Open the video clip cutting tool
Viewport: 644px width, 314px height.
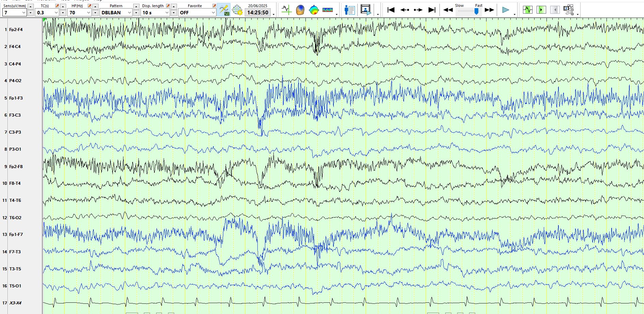[569, 10]
